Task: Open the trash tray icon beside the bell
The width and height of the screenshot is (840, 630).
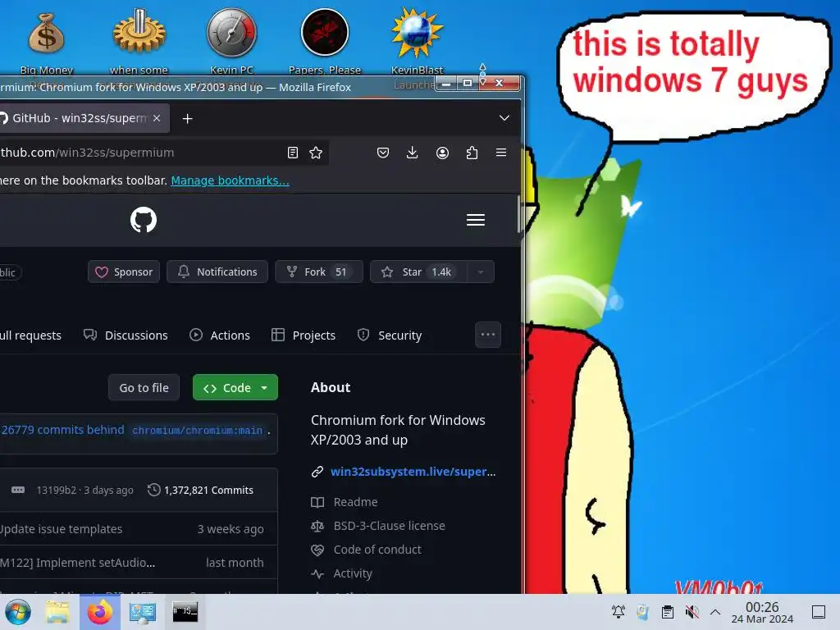Action: pos(643,612)
